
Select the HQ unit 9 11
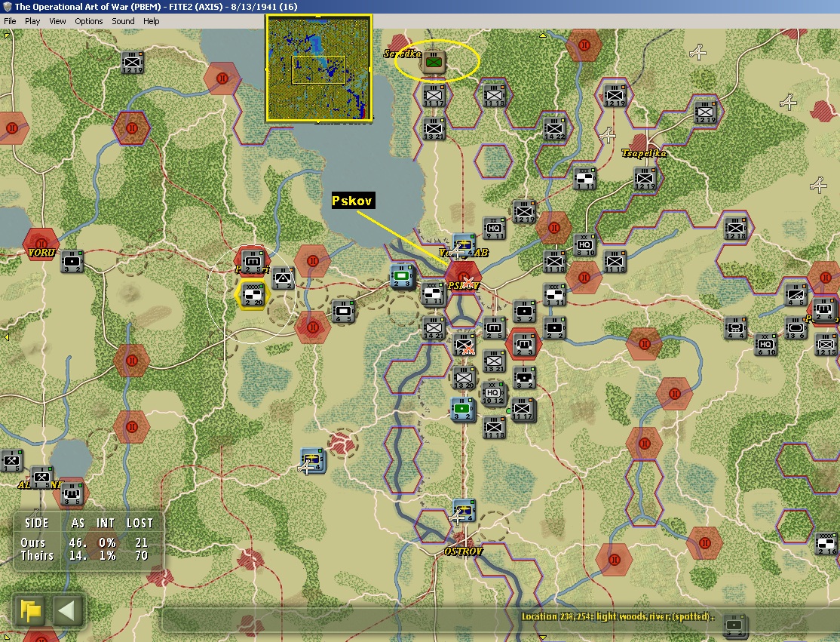pyautogui.click(x=494, y=229)
